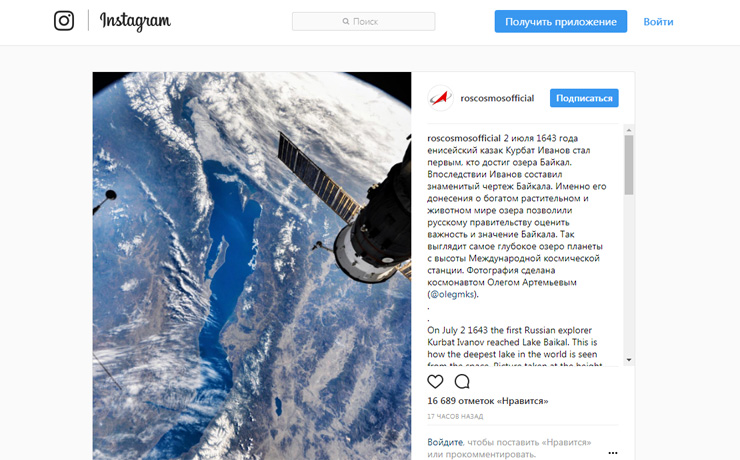Click the 17 часов назад timestamp

click(455, 417)
